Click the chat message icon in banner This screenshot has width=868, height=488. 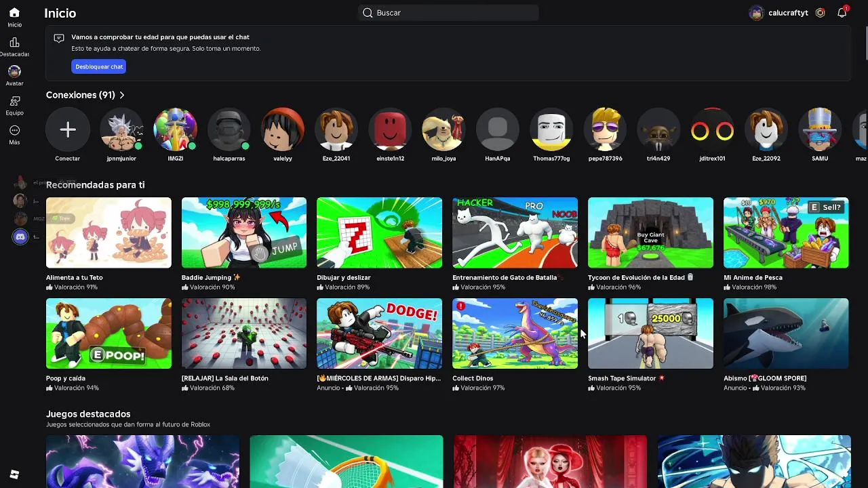[x=59, y=39]
